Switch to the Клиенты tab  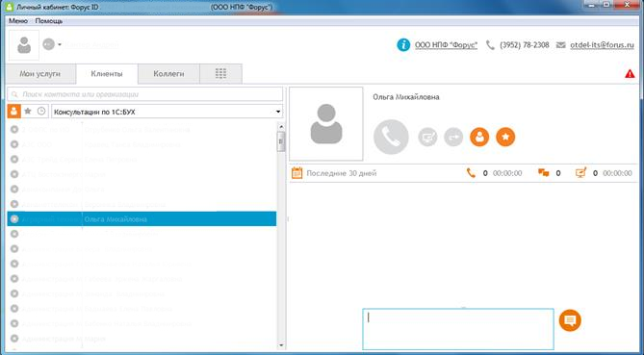107,74
